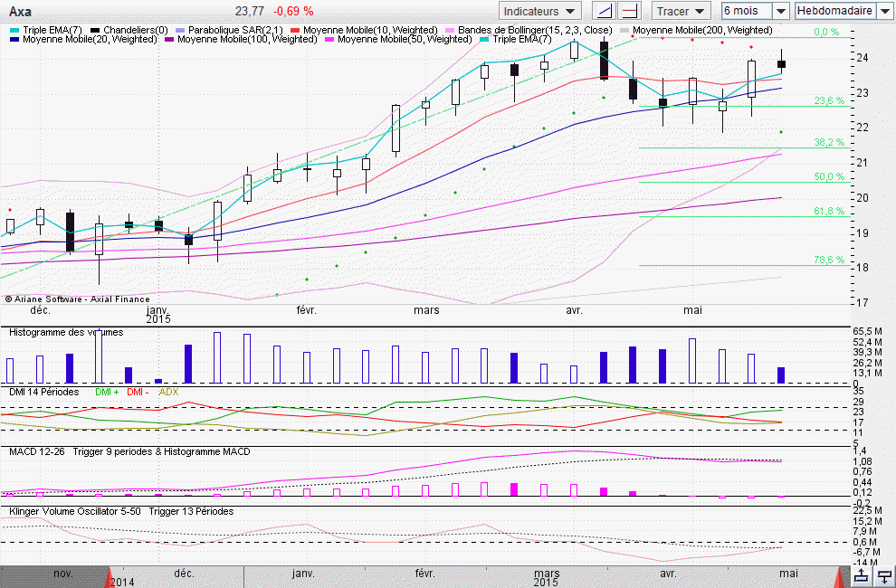Click the 23,6 % Fibonacci level label
The height and width of the screenshot is (588, 896).
click(829, 100)
